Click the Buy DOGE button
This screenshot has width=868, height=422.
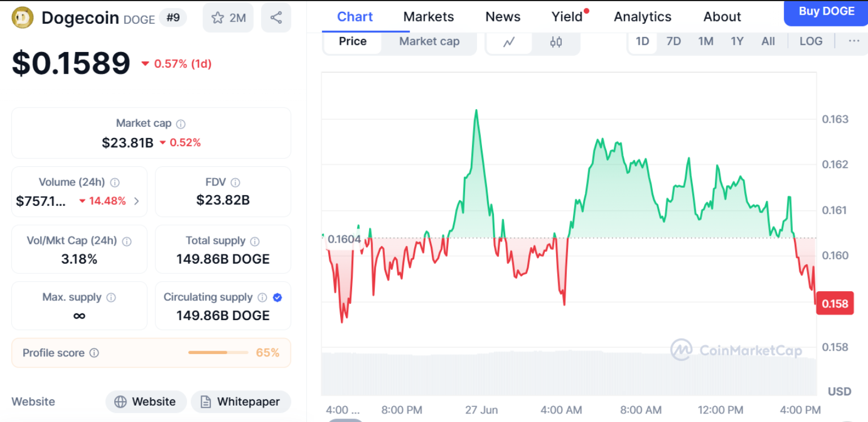(826, 12)
